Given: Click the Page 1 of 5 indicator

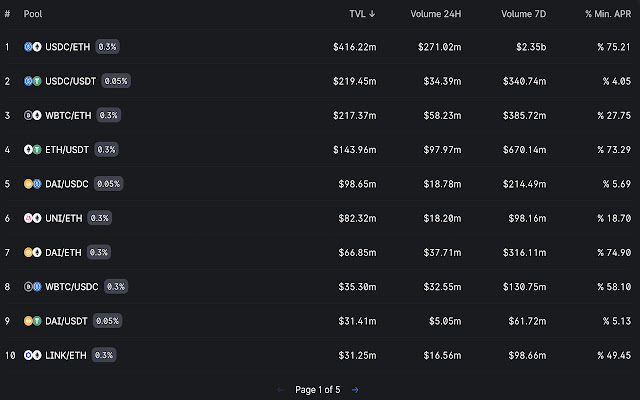Looking at the screenshot, I should coord(318,389).
